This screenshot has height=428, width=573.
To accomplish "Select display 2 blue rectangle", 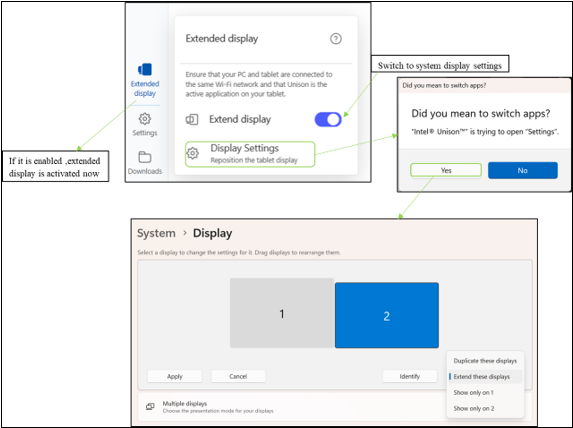I will (387, 315).
